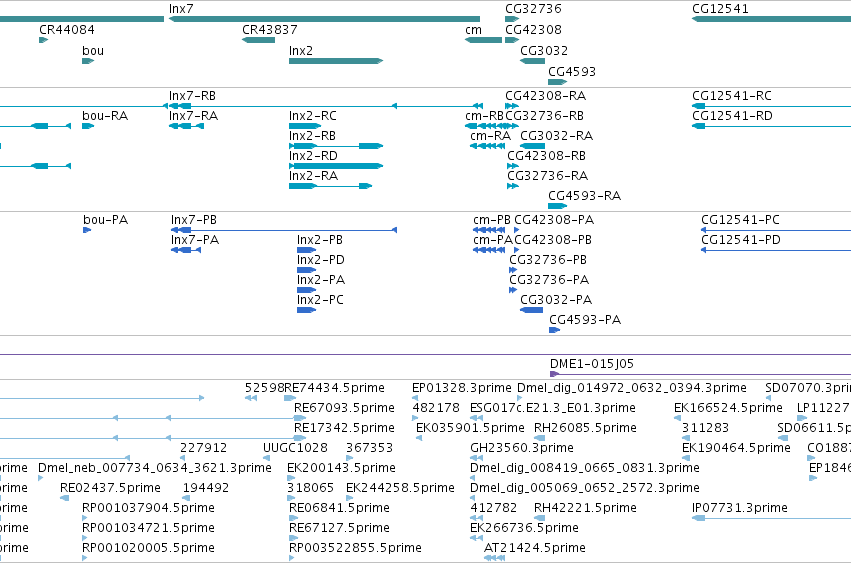Select the bou-PA protein label
The image size is (851, 563).
point(105,220)
